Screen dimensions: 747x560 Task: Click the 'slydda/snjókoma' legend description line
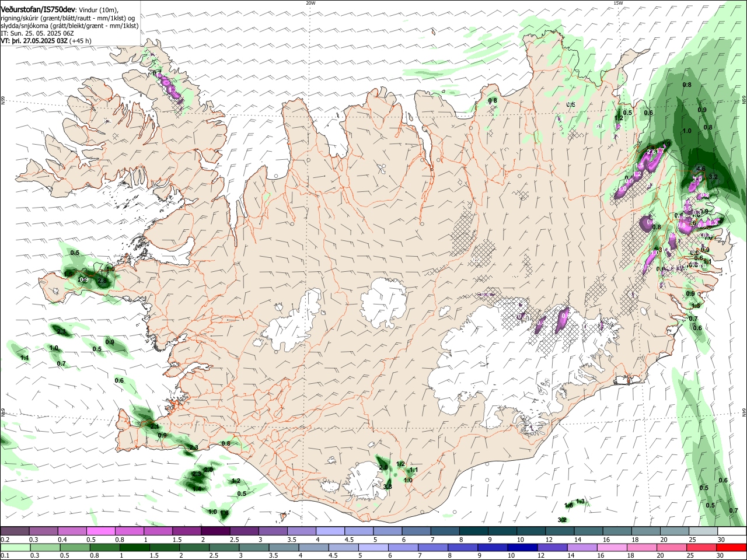[69, 26]
